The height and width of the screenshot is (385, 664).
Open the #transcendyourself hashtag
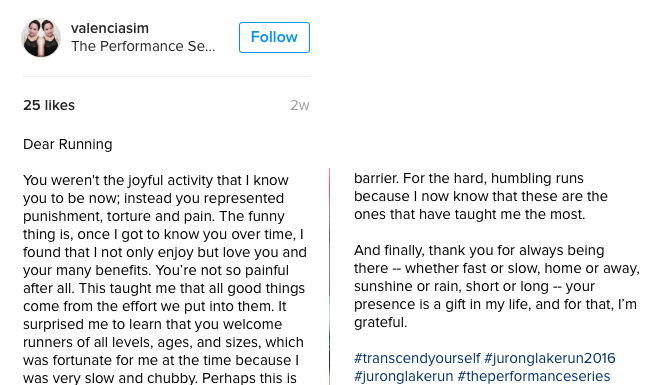(x=417, y=358)
